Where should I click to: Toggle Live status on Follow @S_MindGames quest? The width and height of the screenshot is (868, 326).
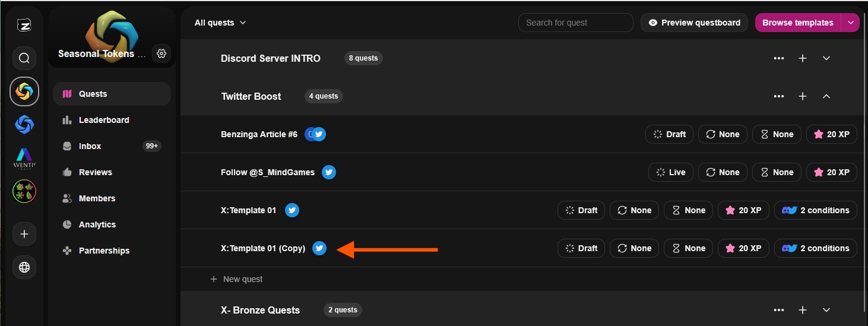point(671,172)
